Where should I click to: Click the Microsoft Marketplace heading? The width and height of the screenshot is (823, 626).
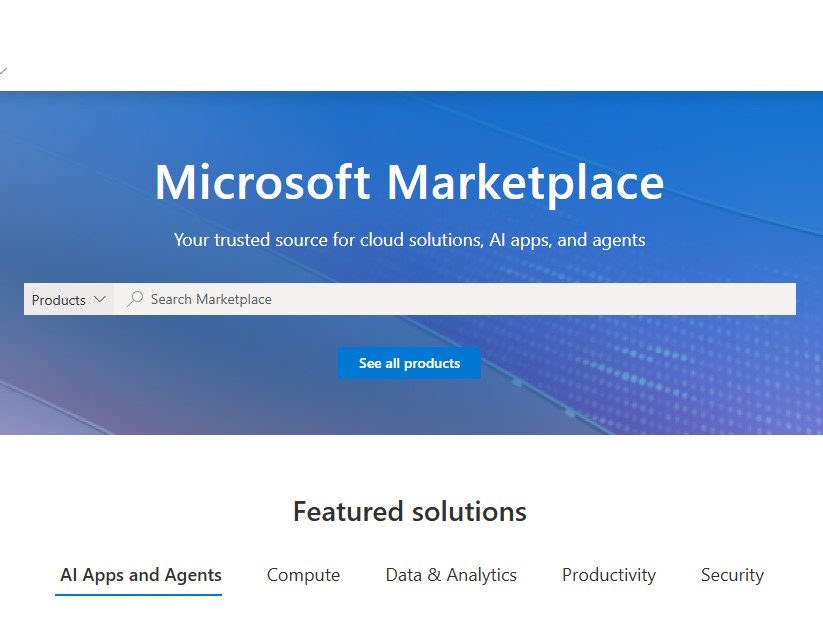coord(410,182)
